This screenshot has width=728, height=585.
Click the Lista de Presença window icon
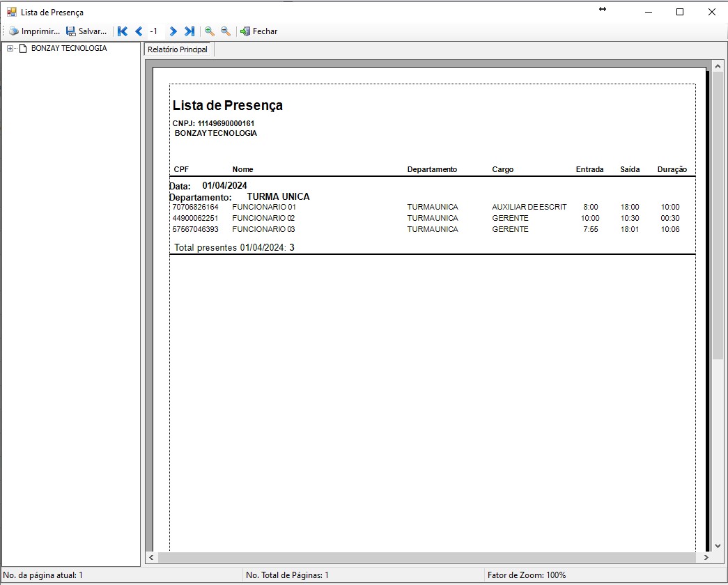click(11, 12)
